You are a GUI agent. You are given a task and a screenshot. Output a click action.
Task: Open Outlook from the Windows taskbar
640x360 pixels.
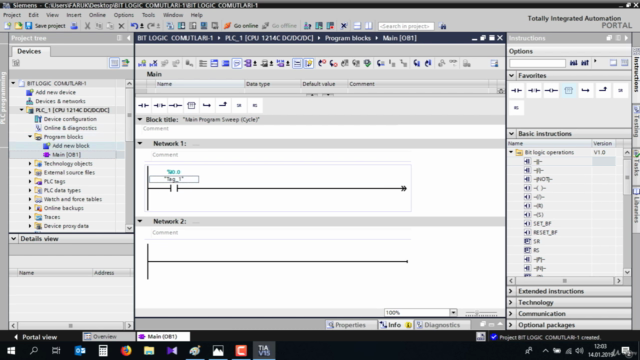pos(80,350)
